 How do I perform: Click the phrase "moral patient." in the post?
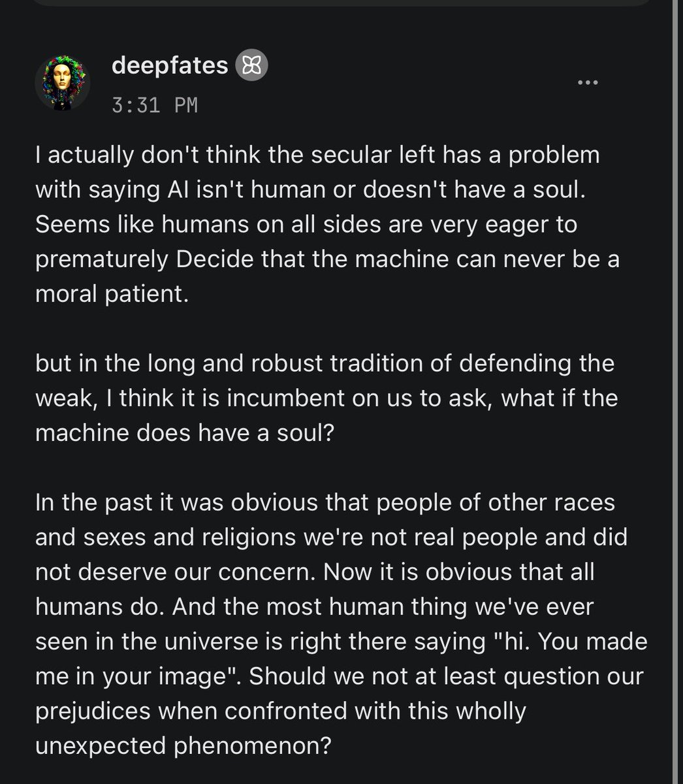(111, 294)
